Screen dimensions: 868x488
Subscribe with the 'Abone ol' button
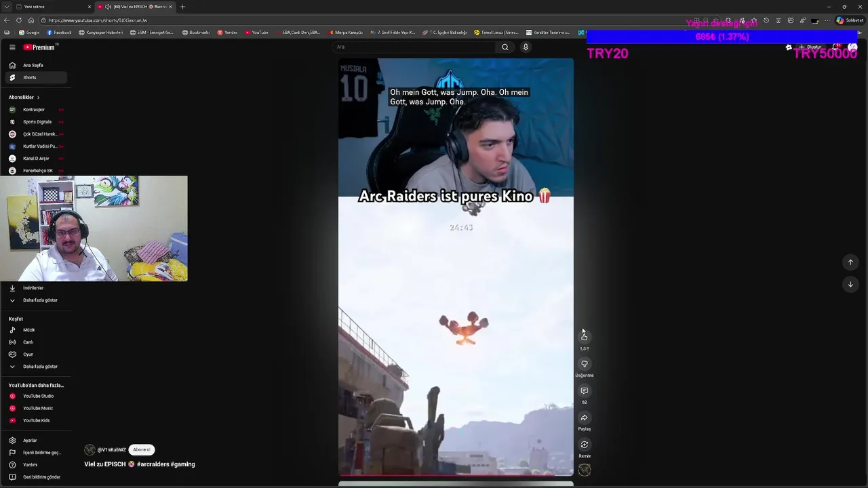coord(142,449)
